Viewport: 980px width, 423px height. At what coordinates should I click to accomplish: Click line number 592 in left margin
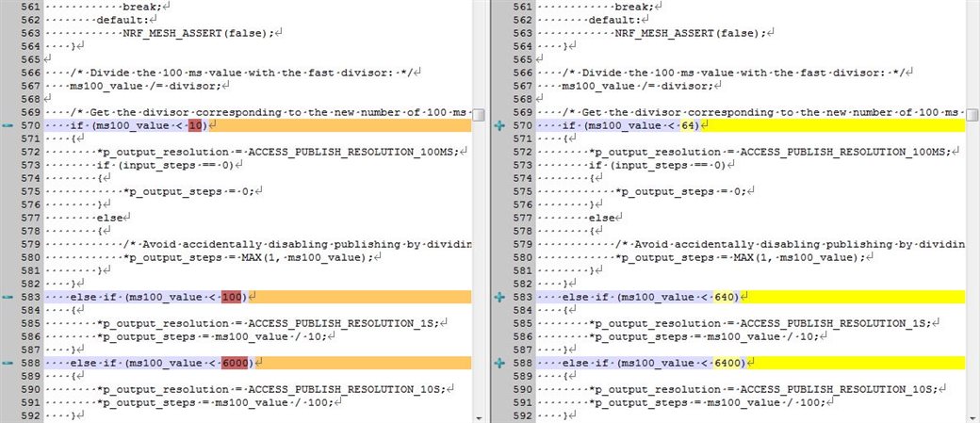(x=30, y=415)
